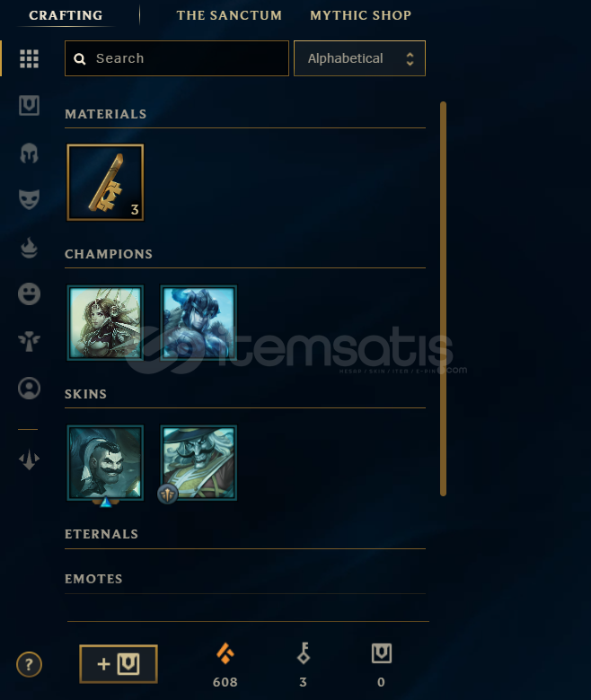Open the help question mark icon

click(29, 665)
